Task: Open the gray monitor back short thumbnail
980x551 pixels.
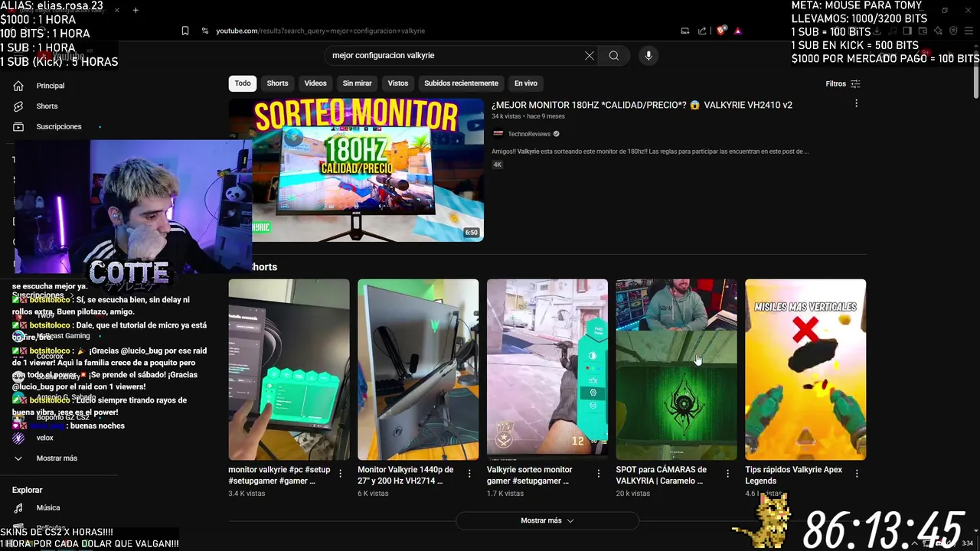Action: [418, 370]
